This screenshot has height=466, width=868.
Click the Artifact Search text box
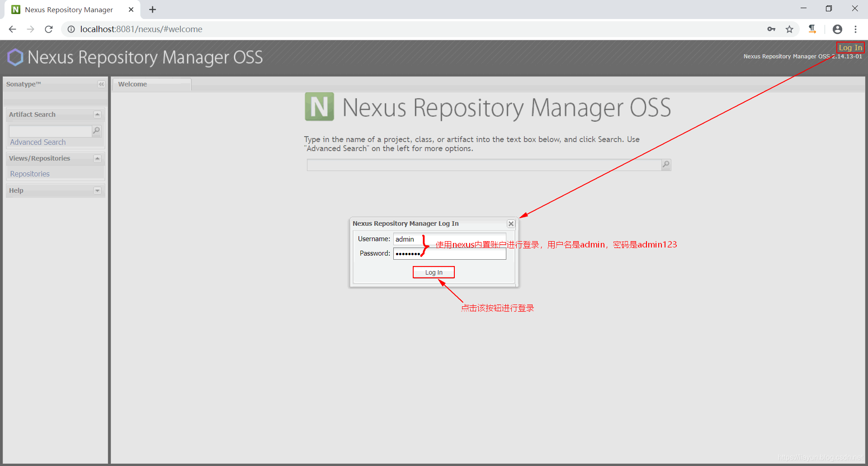tap(51, 131)
